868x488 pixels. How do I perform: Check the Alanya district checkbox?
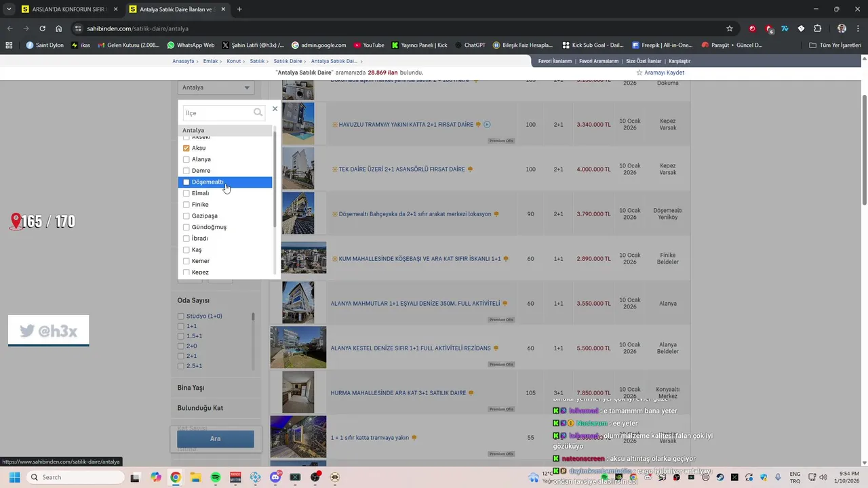[186, 159]
